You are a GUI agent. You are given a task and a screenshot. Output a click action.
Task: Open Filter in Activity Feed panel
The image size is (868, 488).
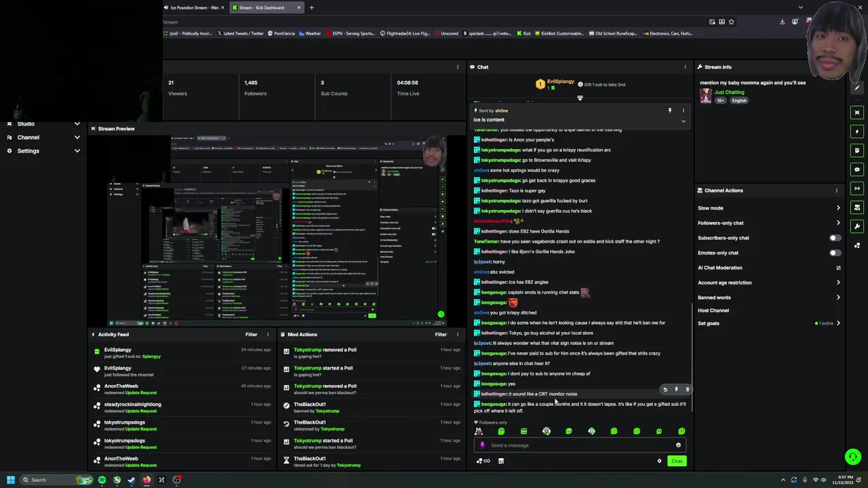pos(252,334)
